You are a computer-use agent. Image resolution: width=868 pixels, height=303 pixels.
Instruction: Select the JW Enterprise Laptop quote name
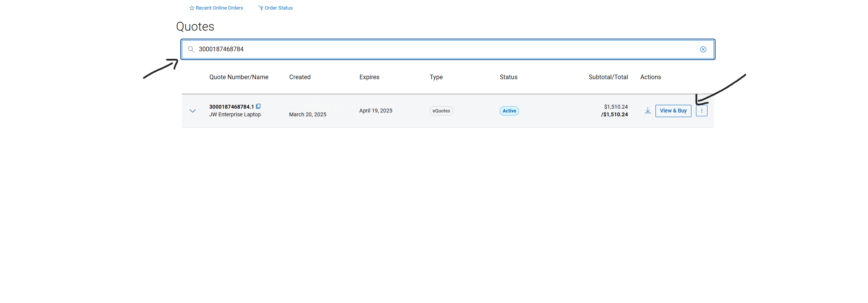click(x=235, y=114)
